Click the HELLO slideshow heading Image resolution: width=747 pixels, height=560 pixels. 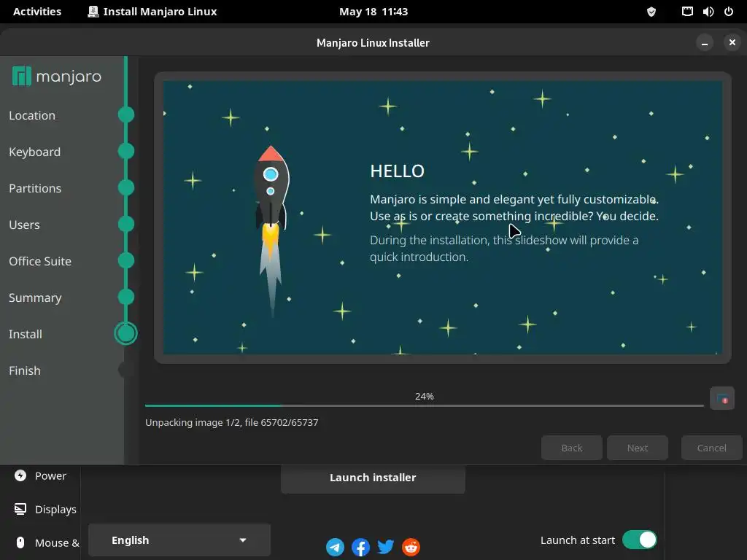pyautogui.click(x=398, y=171)
